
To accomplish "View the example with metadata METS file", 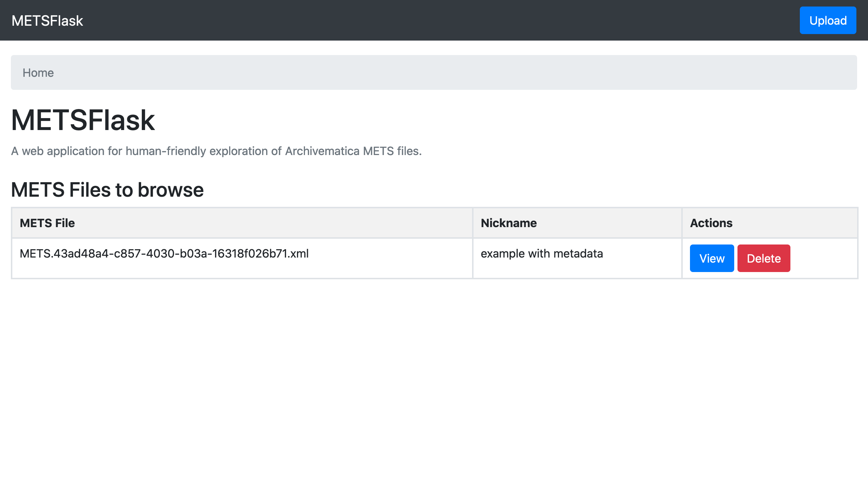I will pos(711,258).
